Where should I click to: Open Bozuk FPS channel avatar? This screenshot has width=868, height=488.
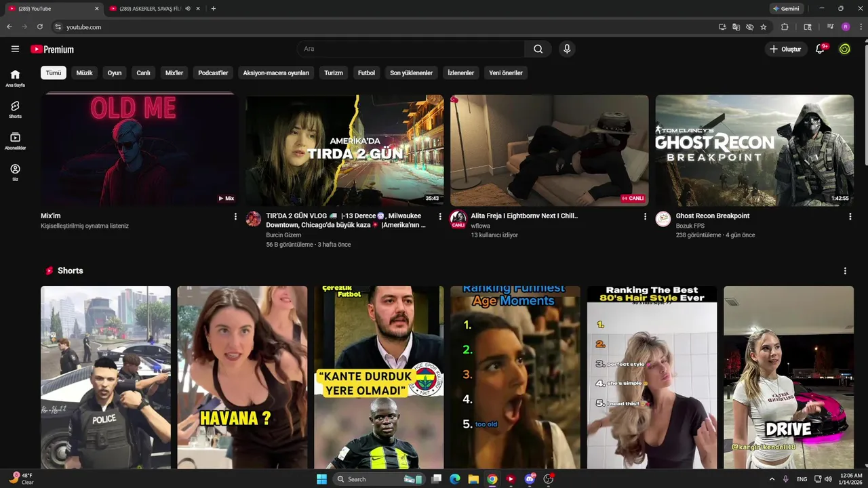[663, 218]
